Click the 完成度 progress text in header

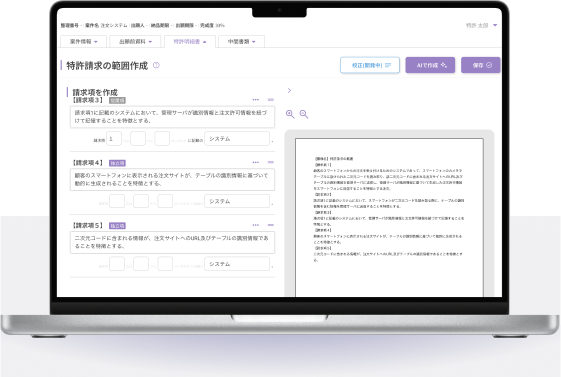[x=212, y=25]
